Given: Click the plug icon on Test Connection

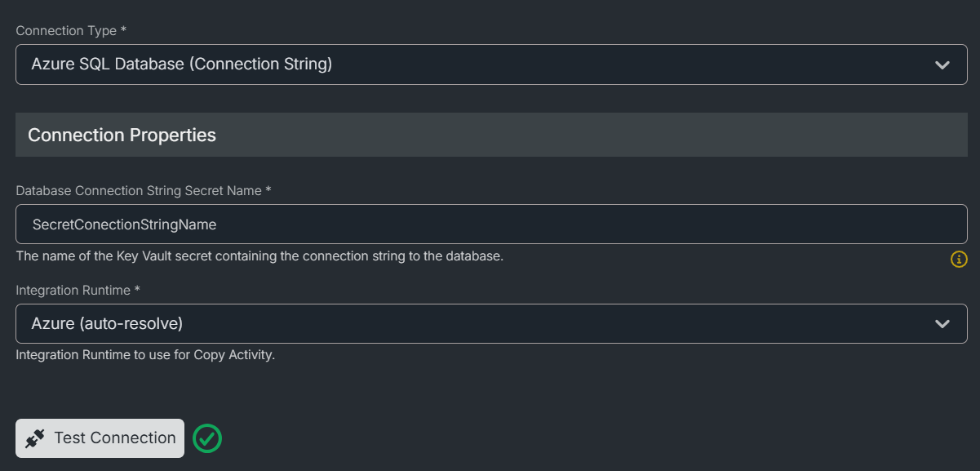Looking at the screenshot, I should (35, 438).
